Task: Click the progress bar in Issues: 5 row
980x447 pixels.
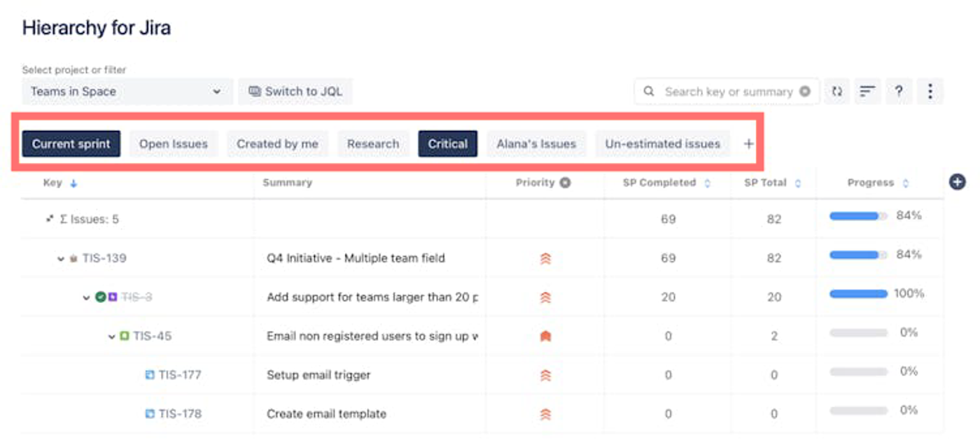Action: 859,217
